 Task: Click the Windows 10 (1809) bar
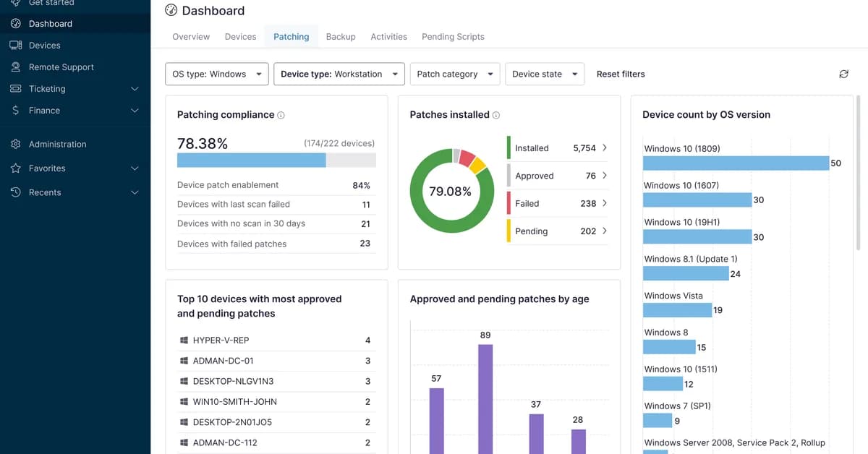point(736,163)
